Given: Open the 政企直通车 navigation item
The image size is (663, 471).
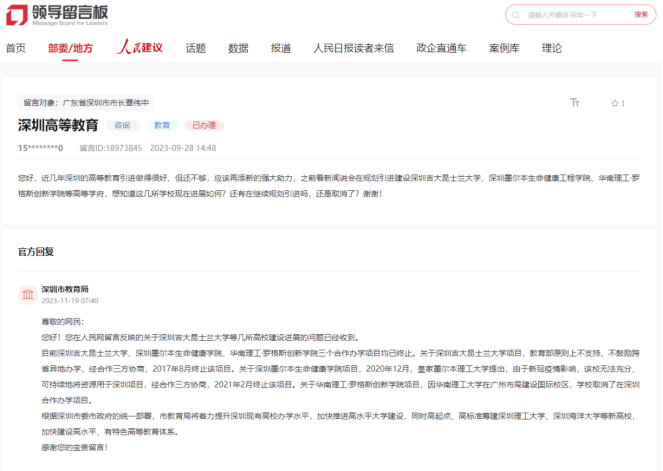Looking at the screenshot, I should [441, 48].
